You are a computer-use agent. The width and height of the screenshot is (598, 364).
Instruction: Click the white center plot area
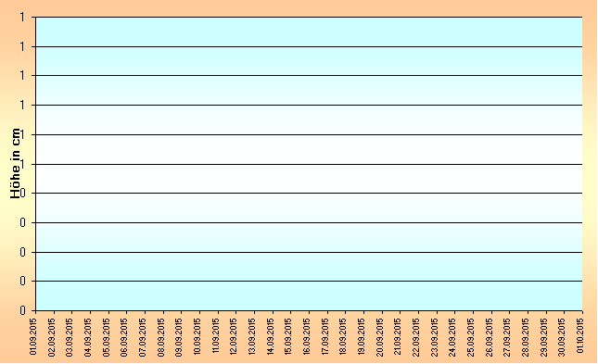(x=309, y=164)
